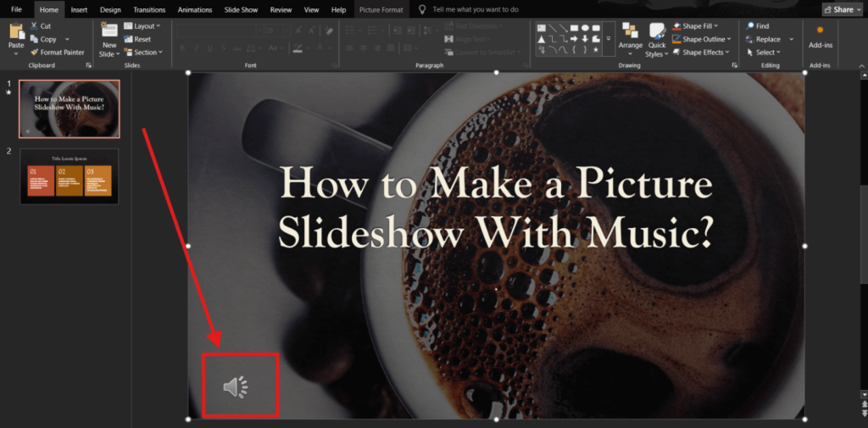Reset the slide layout
868x428 pixels.
pyautogui.click(x=138, y=39)
